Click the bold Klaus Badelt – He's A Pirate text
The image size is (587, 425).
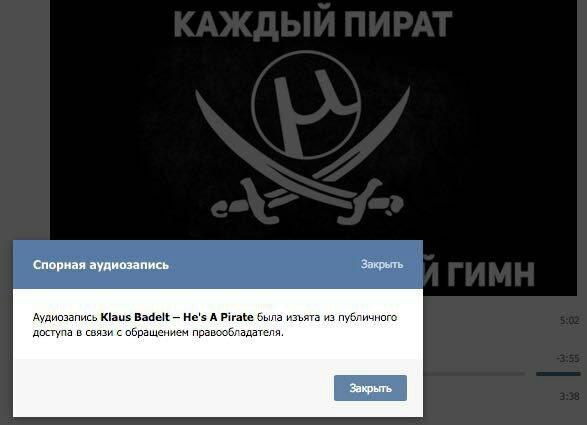coord(177,317)
